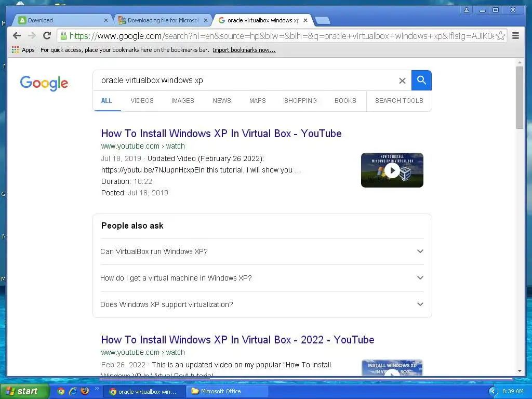Viewport: 532px width, 399px height.
Task: Select the ALL results tab
Action: pos(107,101)
